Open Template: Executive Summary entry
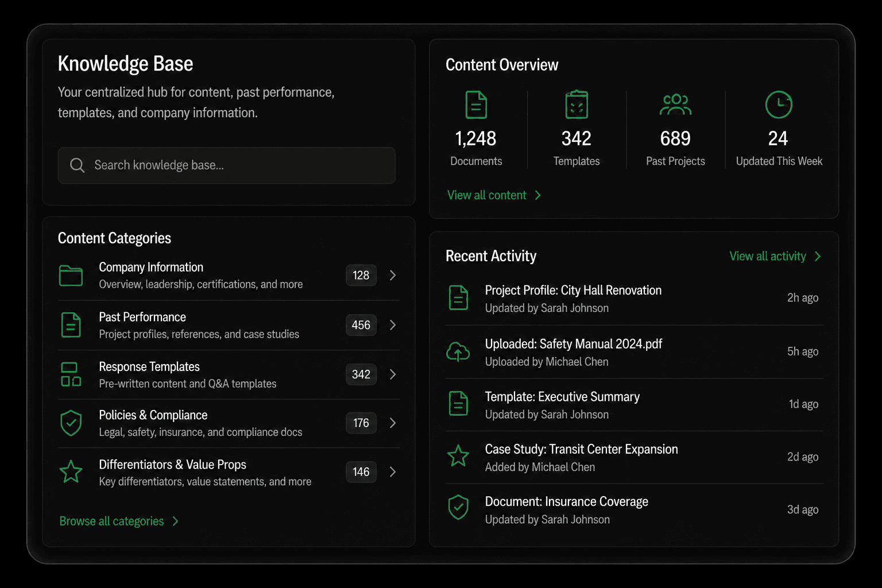Image resolution: width=882 pixels, height=588 pixels. coord(634,404)
